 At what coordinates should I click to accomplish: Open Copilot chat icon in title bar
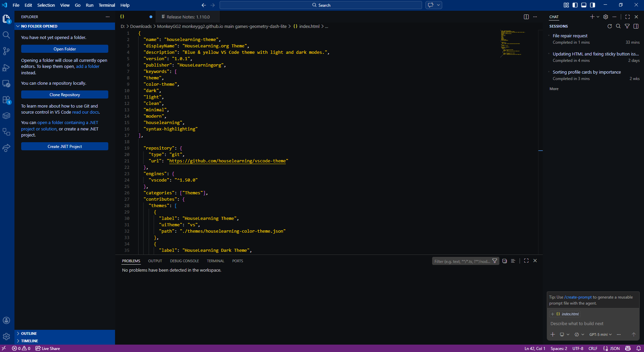431,5
